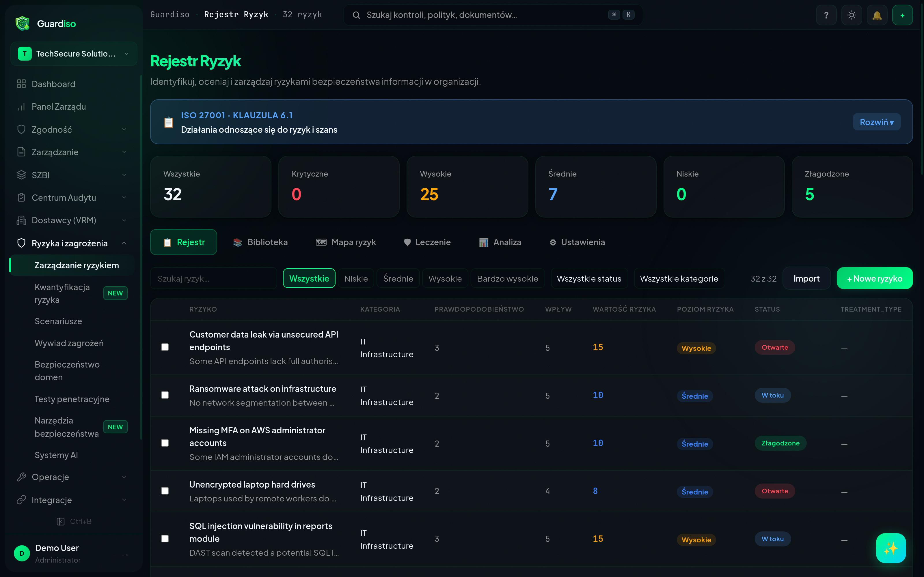The image size is (924, 577).
Task: Expand the ISO 27001 clause with Rozwiń
Action: point(876,122)
